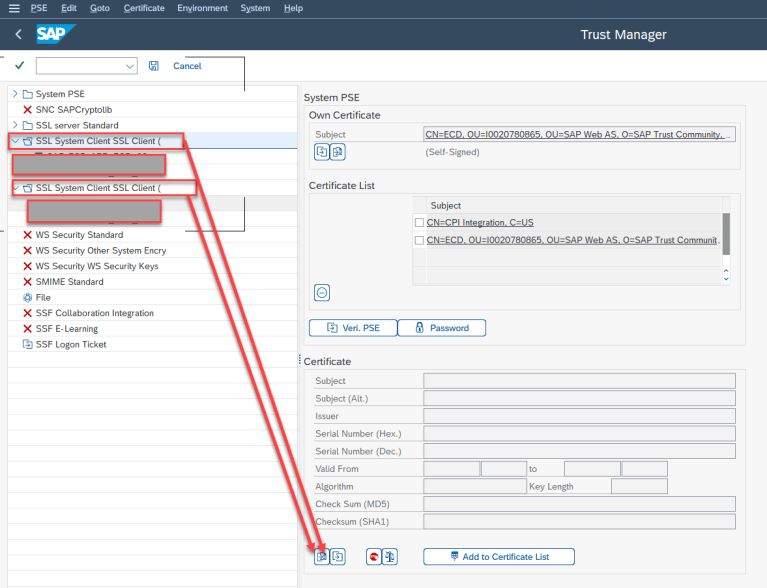Click the Issuer input field

click(579, 416)
